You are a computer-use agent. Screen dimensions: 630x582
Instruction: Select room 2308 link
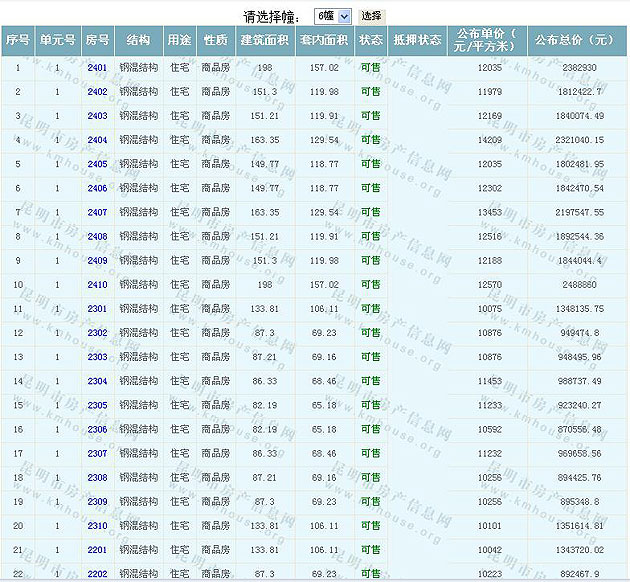click(97, 477)
